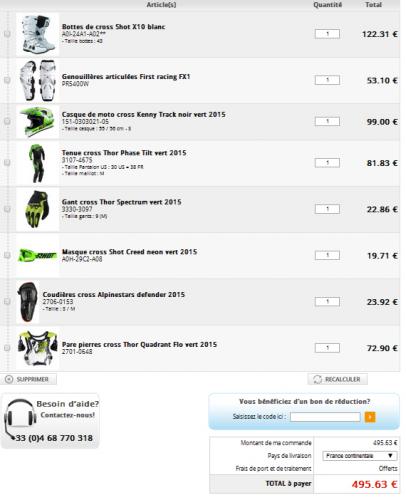Click the Recalculer button
Viewport: 406px width, 500px height.
(338, 379)
